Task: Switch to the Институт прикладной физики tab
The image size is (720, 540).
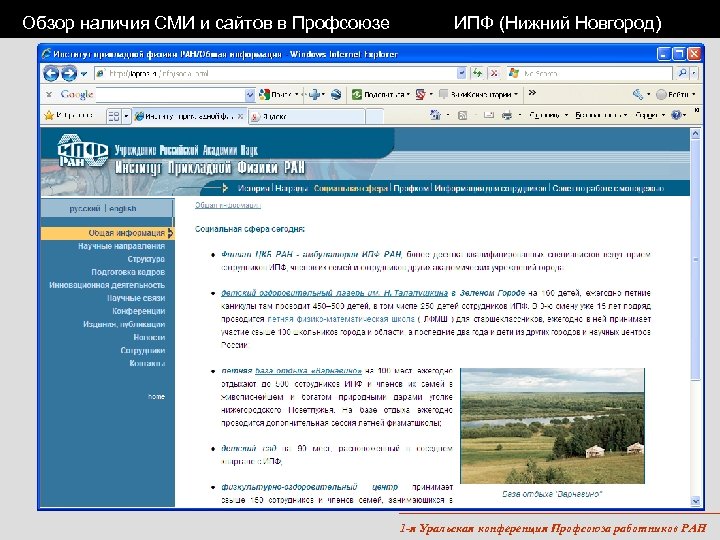Action: coord(185,116)
